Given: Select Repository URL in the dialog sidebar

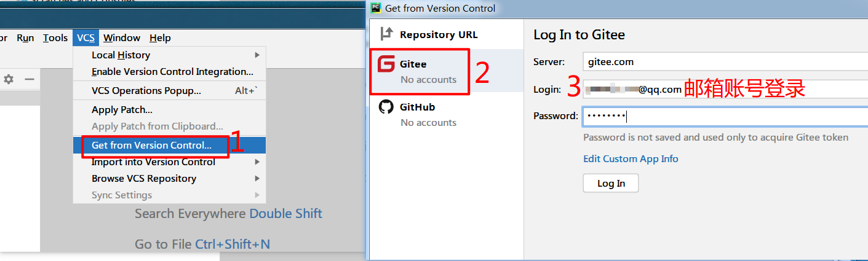Looking at the screenshot, I should [446, 34].
